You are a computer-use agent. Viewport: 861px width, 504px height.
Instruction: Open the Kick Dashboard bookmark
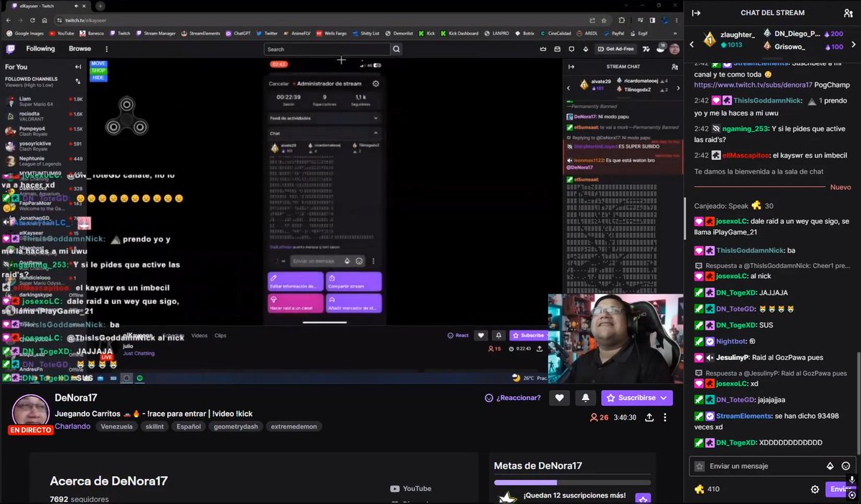[x=459, y=33]
